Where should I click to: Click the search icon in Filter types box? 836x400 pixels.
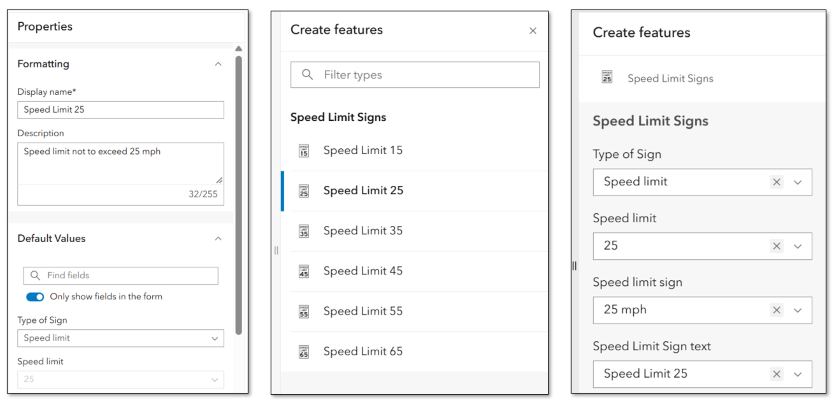coord(307,75)
